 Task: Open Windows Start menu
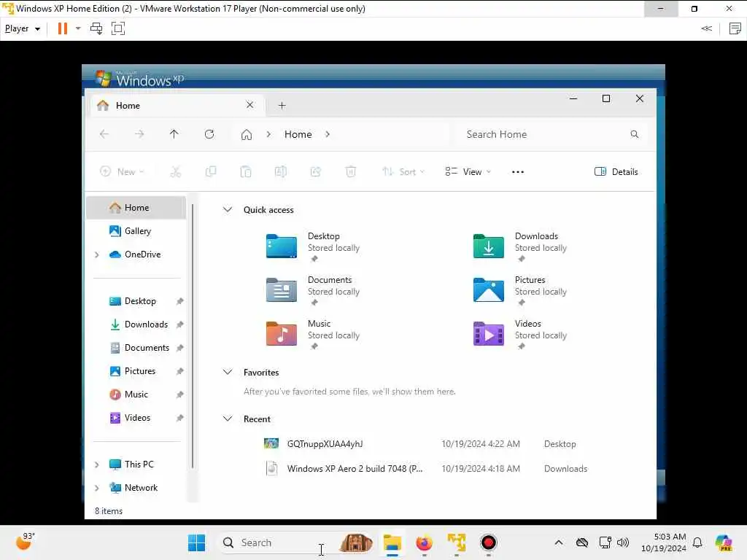(x=196, y=542)
